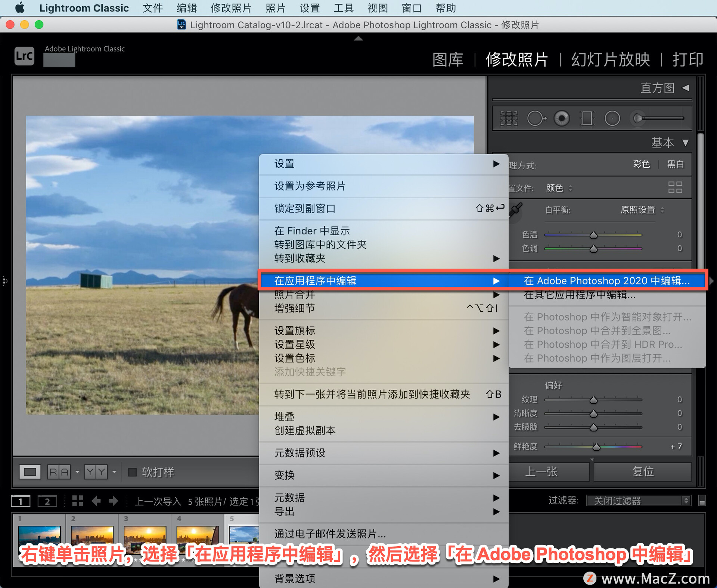Image resolution: width=717 pixels, height=588 pixels.
Task: Open Before/After view options dropdown arrow
Action: (x=114, y=472)
